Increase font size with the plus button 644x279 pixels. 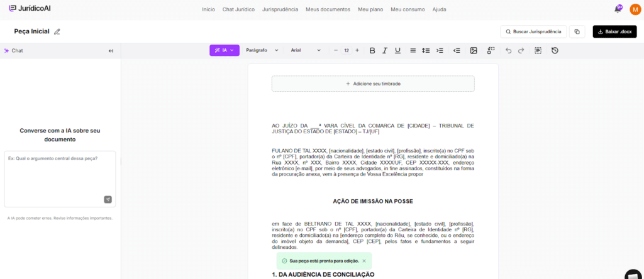pyautogui.click(x=357, y=50)
